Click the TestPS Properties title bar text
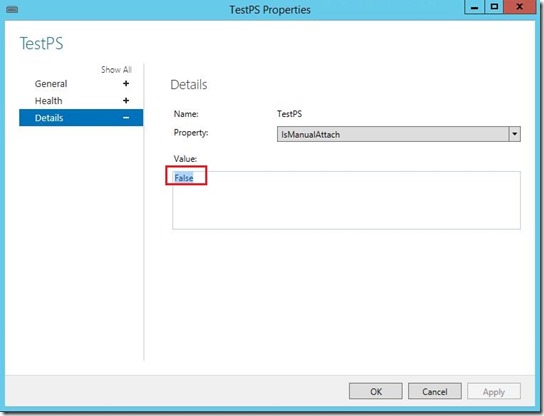 point(270,10)
